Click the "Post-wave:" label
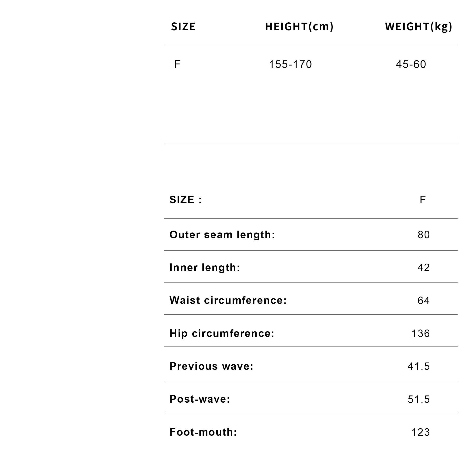Viewport: 476px width, 455px height. [x=200, y=399]
